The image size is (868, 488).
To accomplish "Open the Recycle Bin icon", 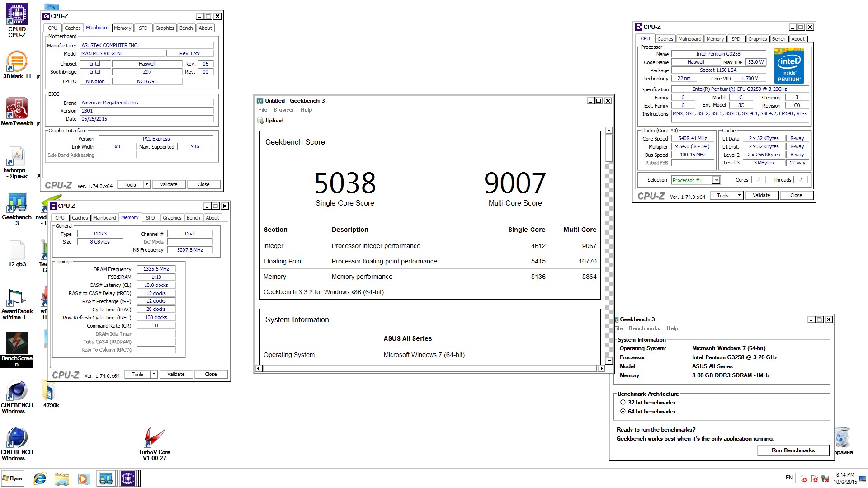I will pos(842,441).
